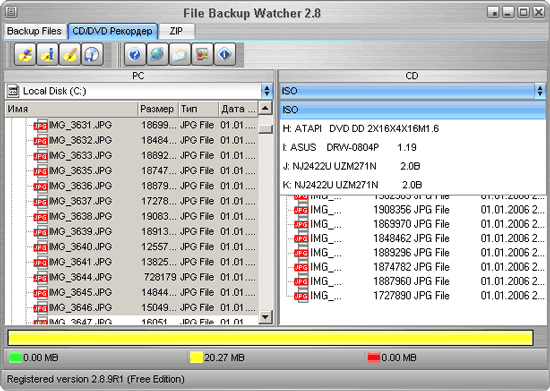Select file IMG_3638.JPG in PC list
Image resolution: width=550 pixels, height=391 pixels.
(x=80, y=216)
